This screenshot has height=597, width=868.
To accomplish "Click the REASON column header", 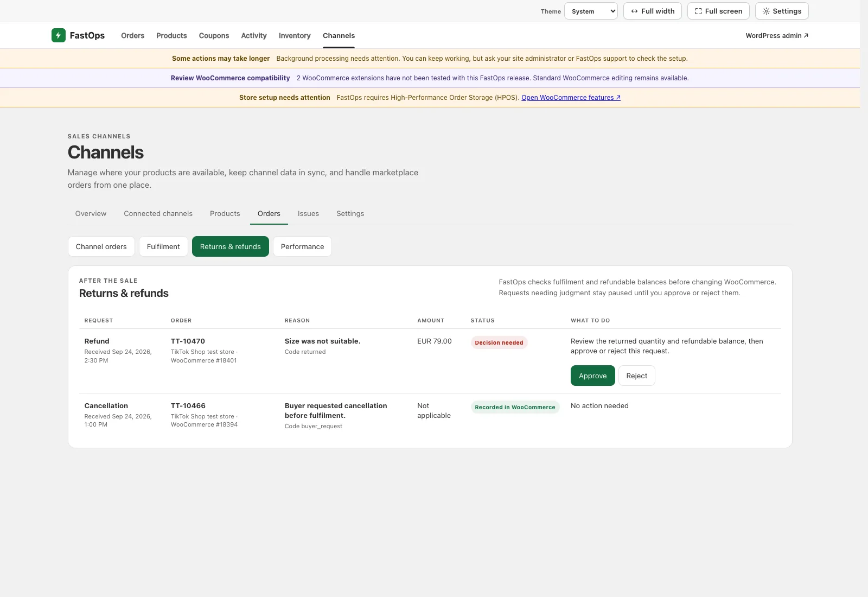I will pyautogui.click(x=297, y=321).
